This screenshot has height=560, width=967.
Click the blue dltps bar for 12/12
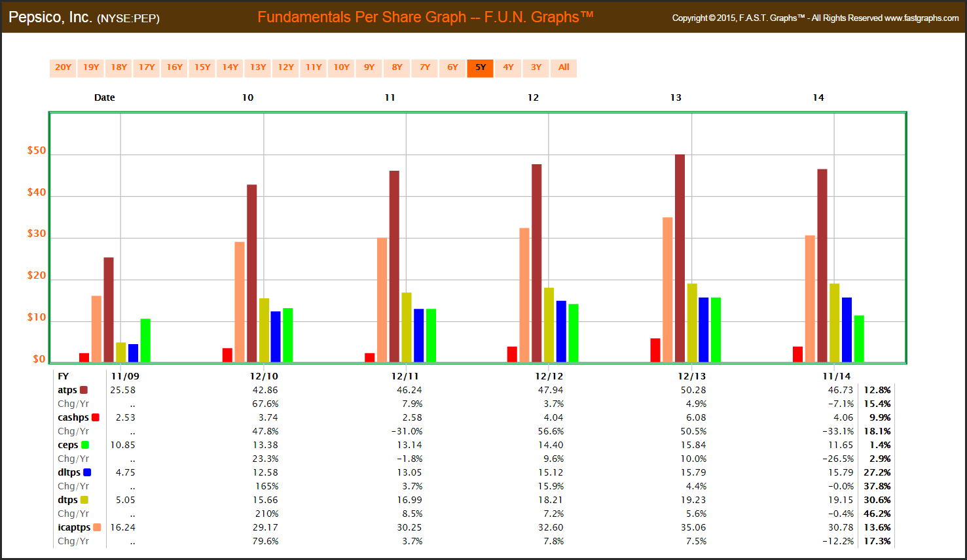[x=561, y=331]
